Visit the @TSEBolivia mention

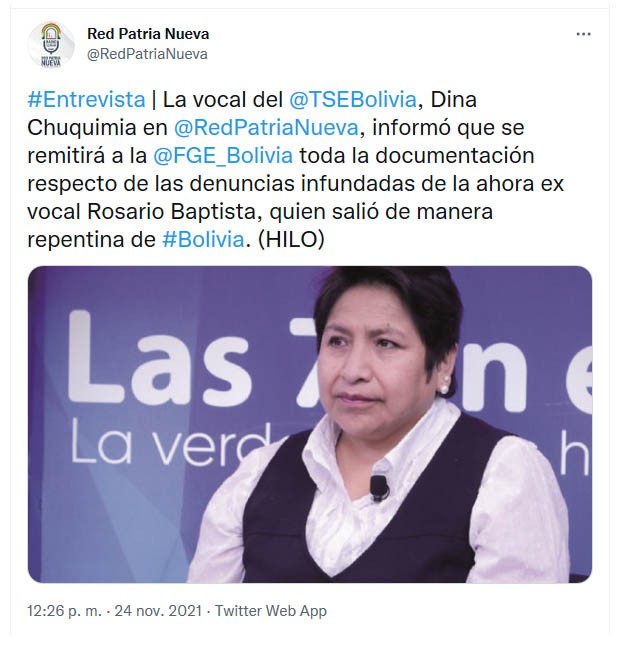click(x=353, y=100)
